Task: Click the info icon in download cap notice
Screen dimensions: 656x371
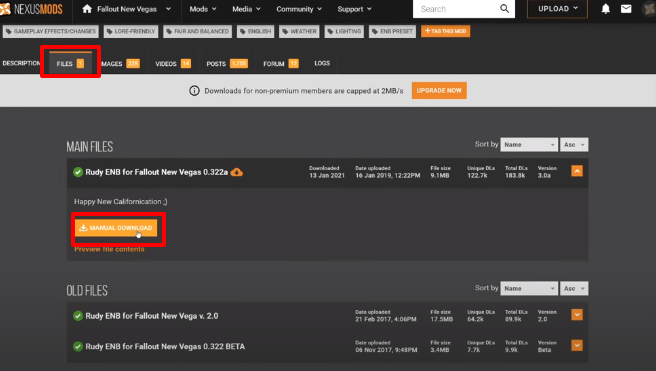Action: [194, 90]
